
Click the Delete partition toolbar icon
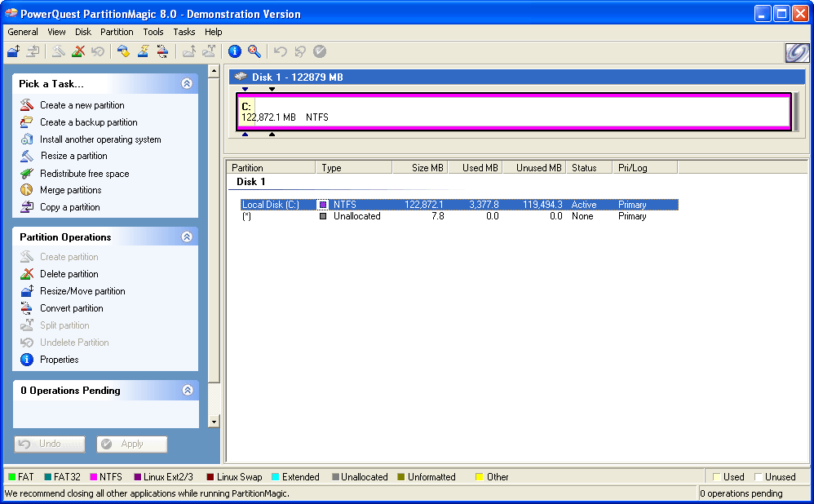coord(78,51)
